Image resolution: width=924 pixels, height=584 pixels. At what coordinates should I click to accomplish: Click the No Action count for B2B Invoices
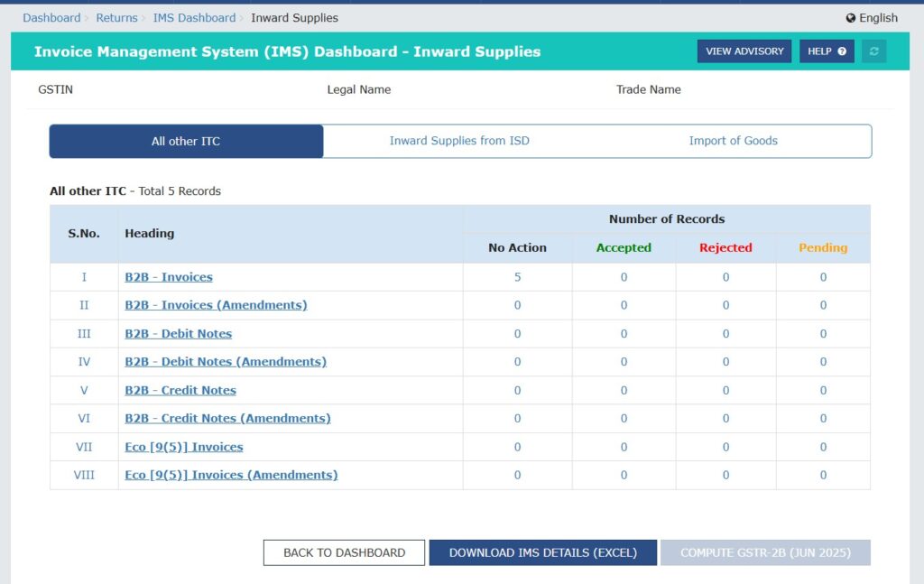517,277
